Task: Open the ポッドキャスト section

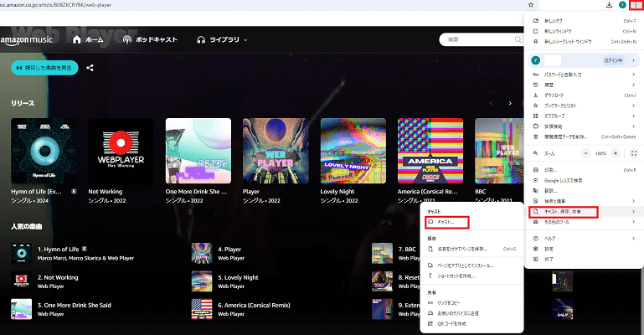Action: click(x=150, y=39)
